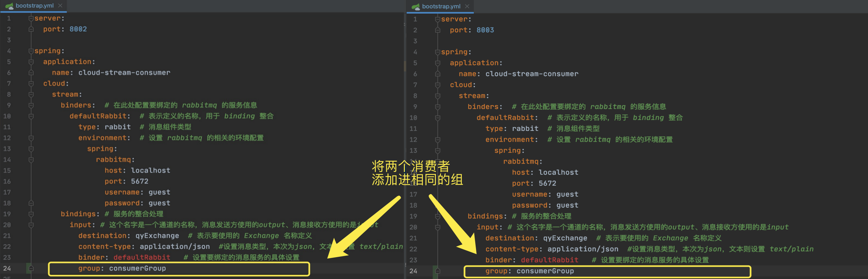Collapse the environment block in right editor
Image resolution: width=868 pixels, height=279 pixels.
pos(438,139)
